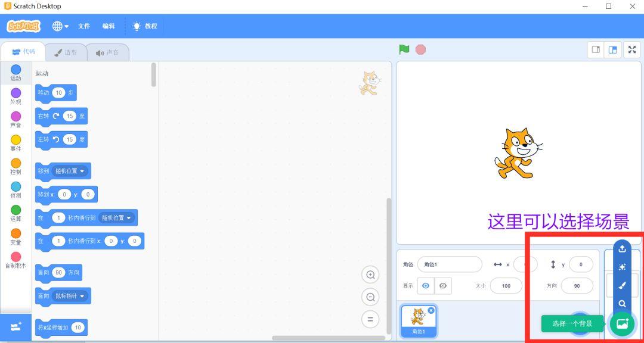The height and width of the screenshot is (343, 644).
Task: Click the workspace horizontal scrollbar
Action: point(329,338)
